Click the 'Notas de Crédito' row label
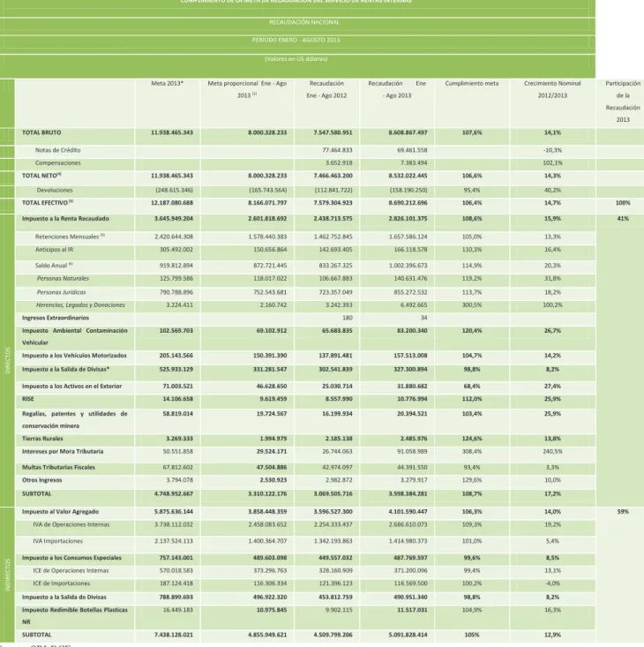 click(x=57, y=150)
